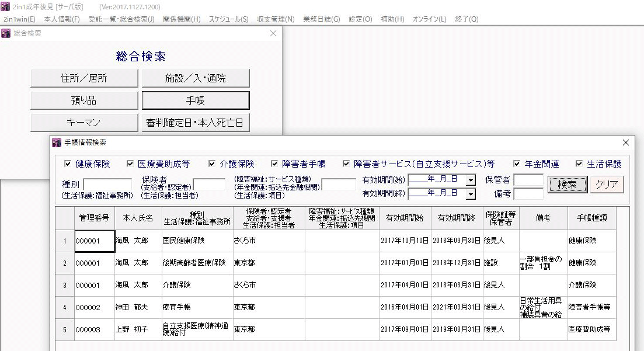The height and width of the screenshot is (351, 644).
Task: Open the 有効期間(始) date dropdown
Action: pyautogui.click(x=471, y=179)
